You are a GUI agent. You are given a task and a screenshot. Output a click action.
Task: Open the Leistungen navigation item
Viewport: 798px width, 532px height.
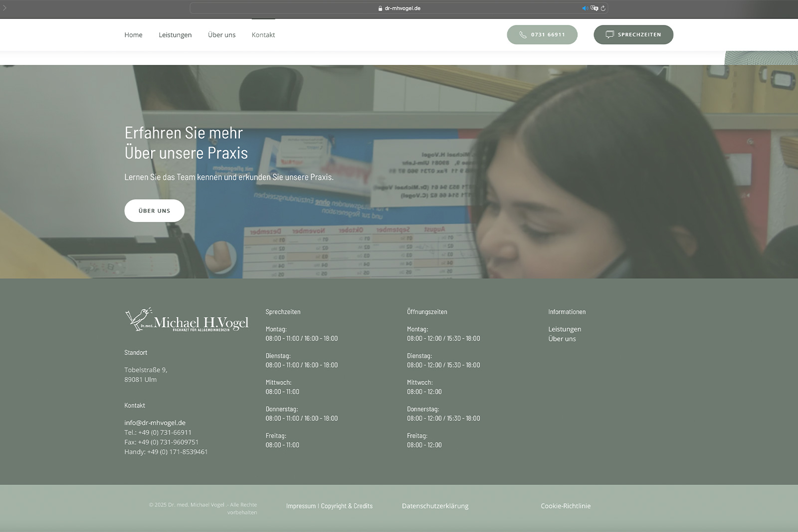click(x=175, y=35)
